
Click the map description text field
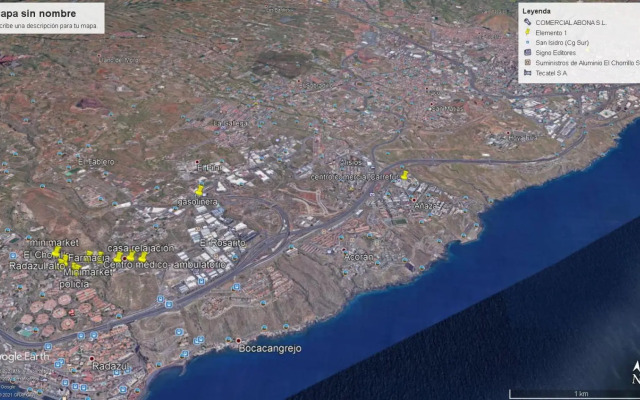coord(48,26)
